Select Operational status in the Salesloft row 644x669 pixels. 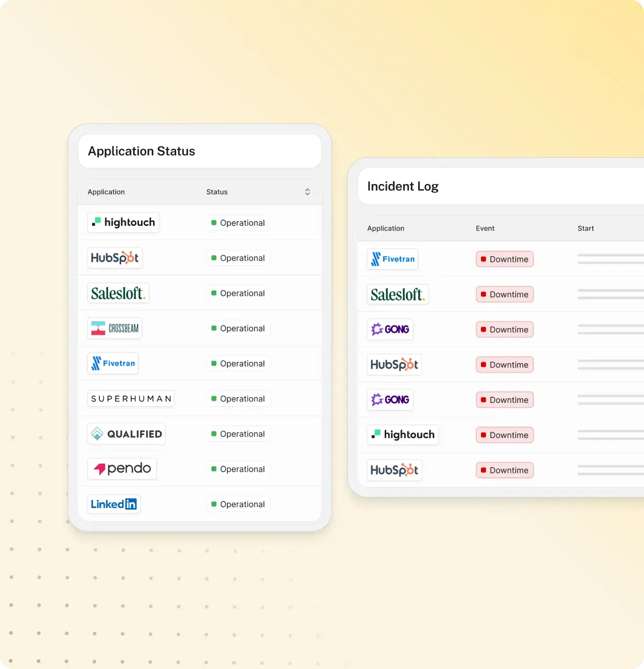pyautogui.click(x=238, y=293)
